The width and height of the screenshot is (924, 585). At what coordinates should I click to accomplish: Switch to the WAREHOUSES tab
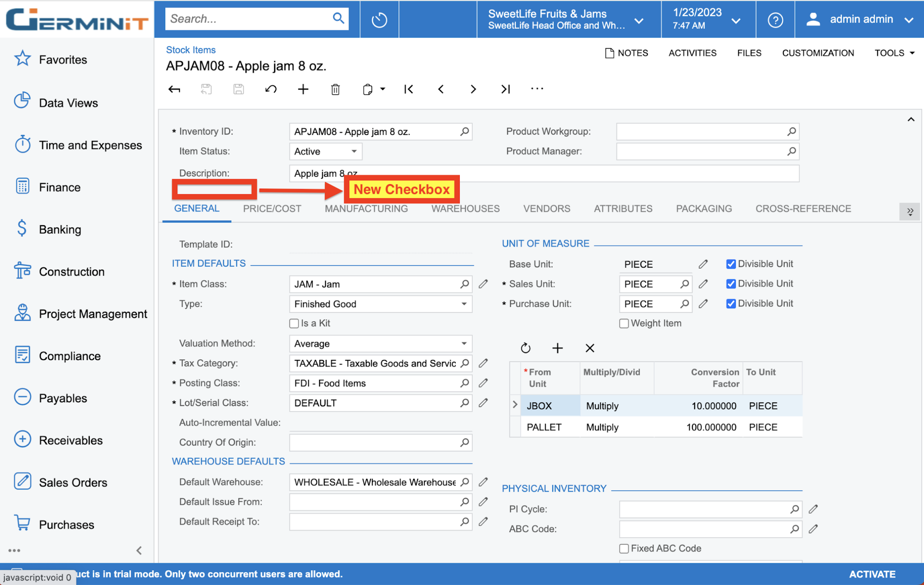465,209
